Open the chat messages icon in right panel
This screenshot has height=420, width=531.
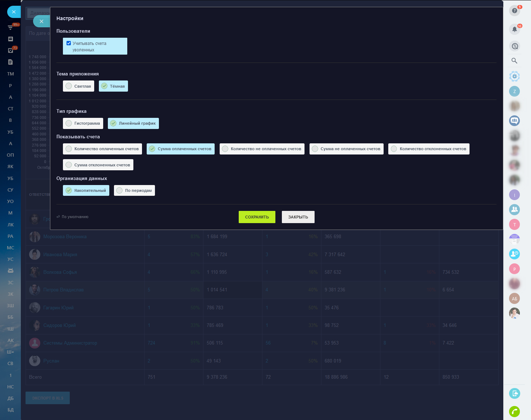(514, 46)
